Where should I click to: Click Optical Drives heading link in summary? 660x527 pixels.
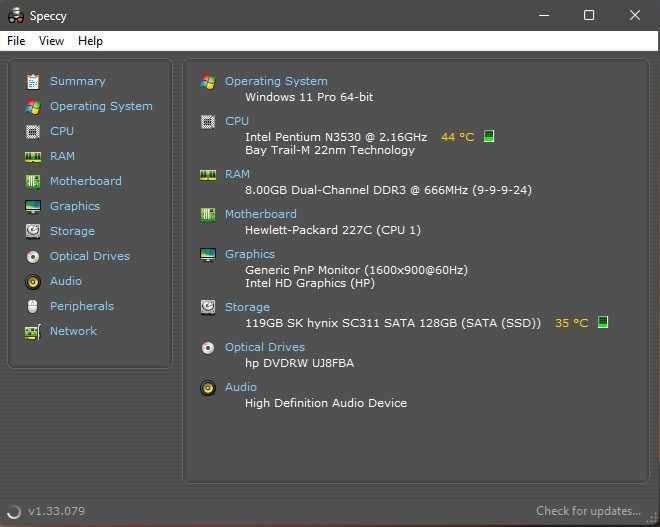click(x=264, y=347)
